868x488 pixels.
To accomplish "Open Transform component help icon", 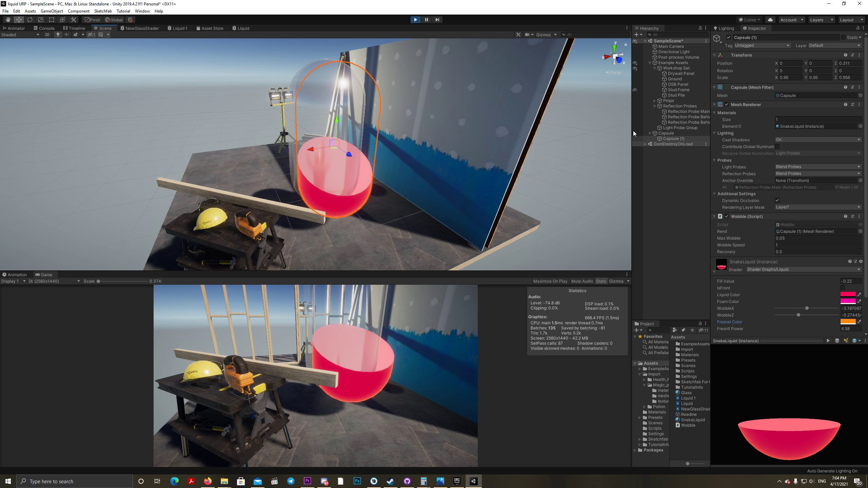I will pos(845,55).
